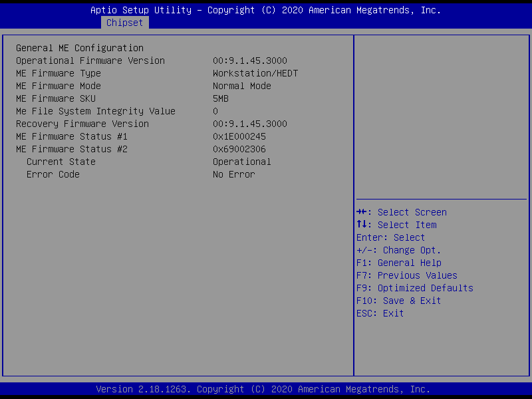This screenshot has width=532, height=399.
Task: Click the Version 2.18.1263 footer text
Action: pos(263,389)
